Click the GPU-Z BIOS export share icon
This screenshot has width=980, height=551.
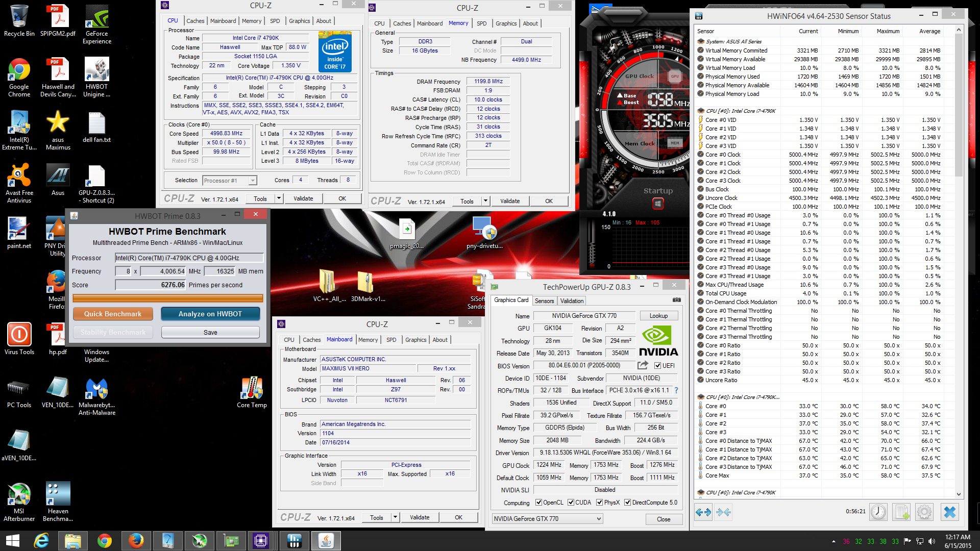click(x=643, y=365)
